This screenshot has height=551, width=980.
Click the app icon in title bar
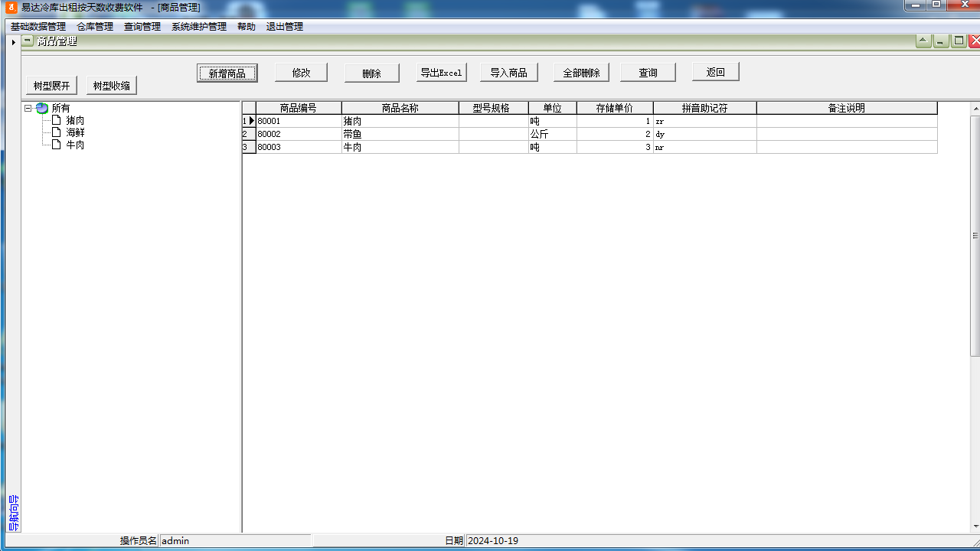point(11,7)
